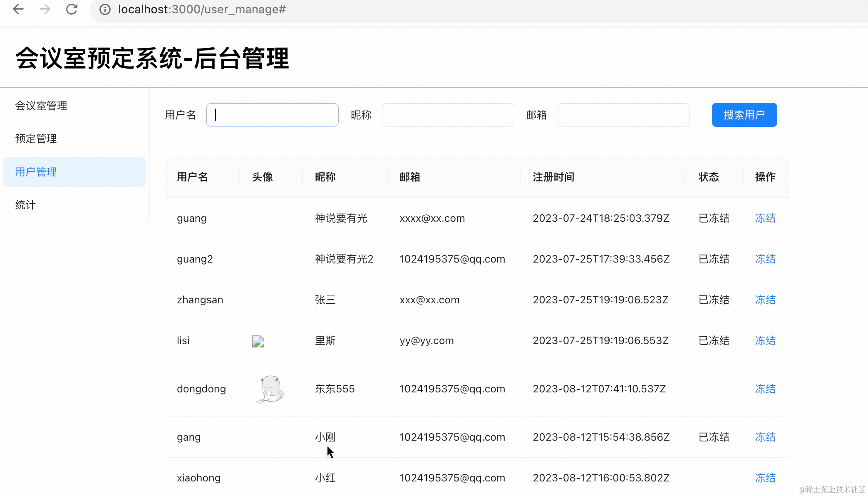Open 统计 in the sidebar

point(25,205)
